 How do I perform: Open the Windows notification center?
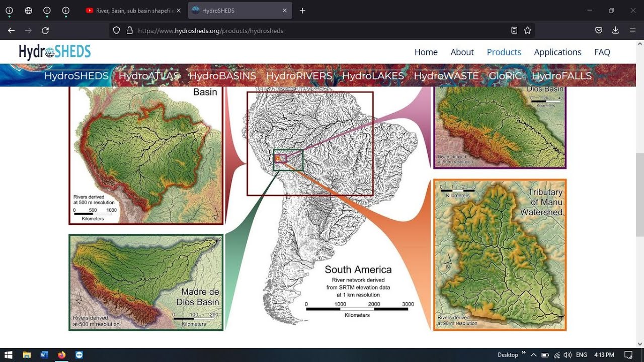(628, 355)
